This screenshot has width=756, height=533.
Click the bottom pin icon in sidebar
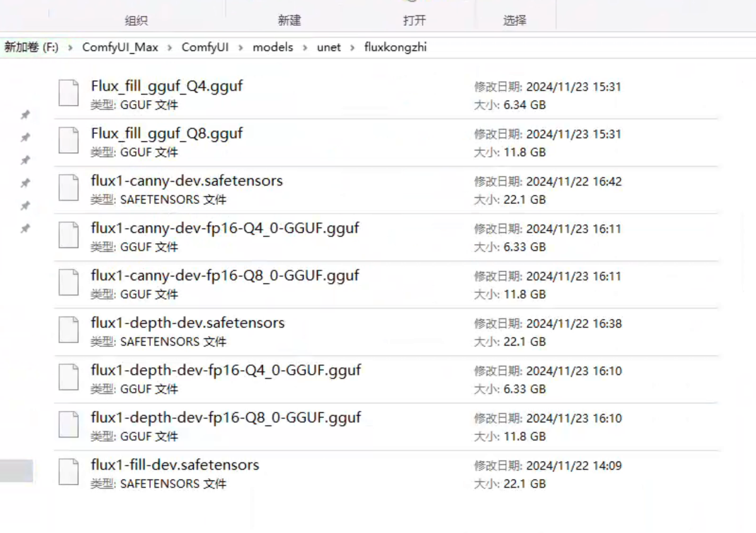[x=25, y=229]
